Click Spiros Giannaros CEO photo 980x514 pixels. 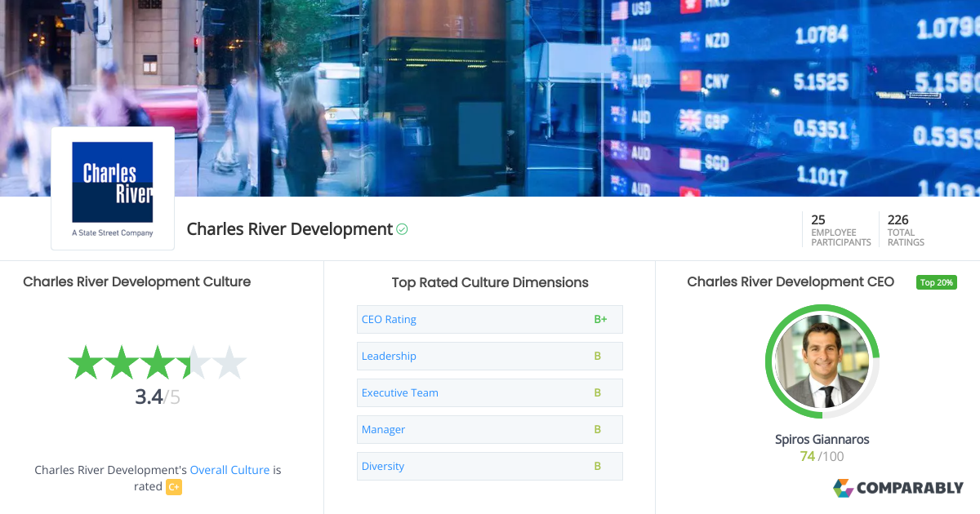coord(822,361)
